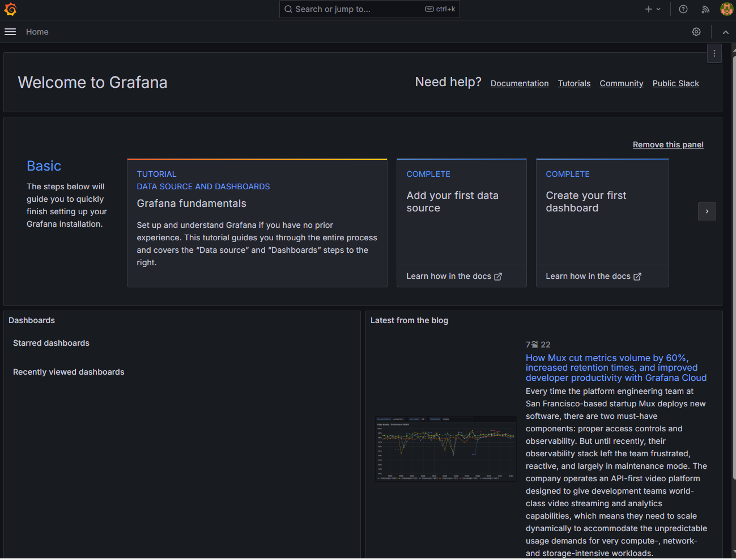Click the Basic setup heading
The image size is (736, 560).
pos(44,166)
